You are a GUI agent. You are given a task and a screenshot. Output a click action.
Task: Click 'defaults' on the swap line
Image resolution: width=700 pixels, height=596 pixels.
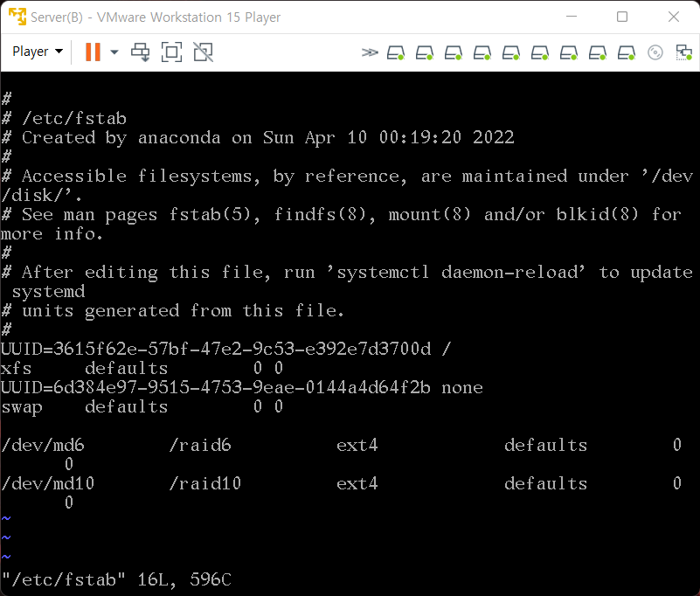127,406
